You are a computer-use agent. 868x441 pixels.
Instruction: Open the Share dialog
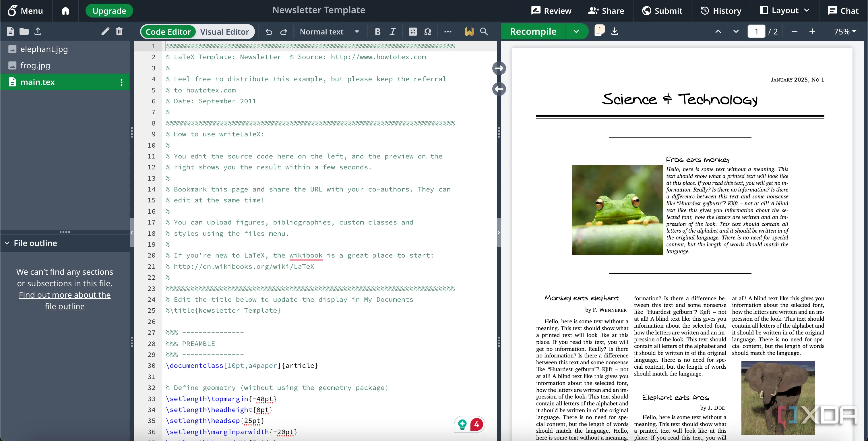(x=606, y=11)
